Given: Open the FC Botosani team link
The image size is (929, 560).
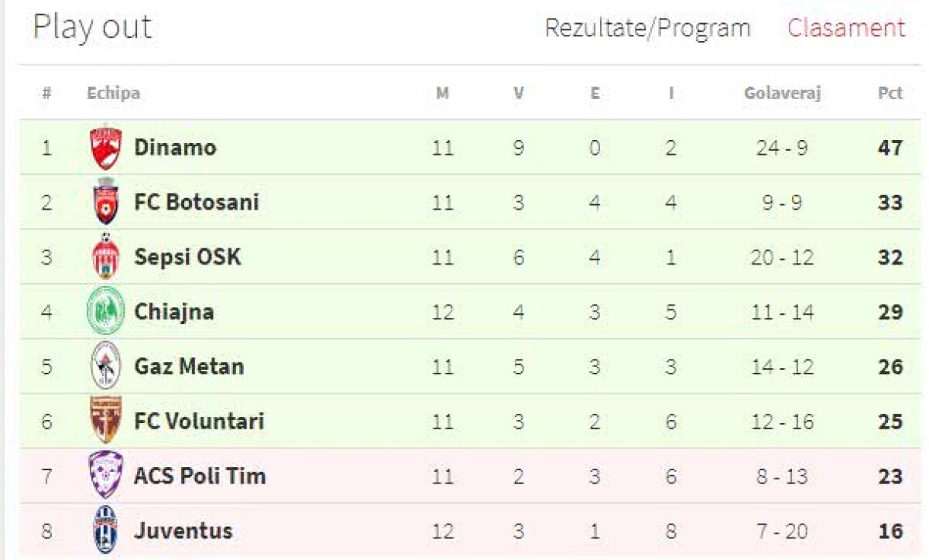Looking at the screenshot, I should click(197, 202).
